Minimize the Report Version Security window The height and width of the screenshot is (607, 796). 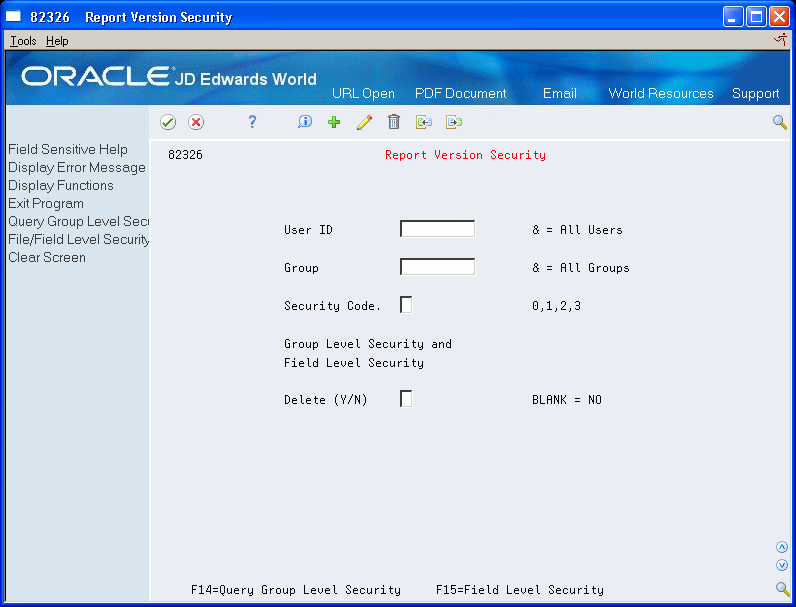point(733,17)
